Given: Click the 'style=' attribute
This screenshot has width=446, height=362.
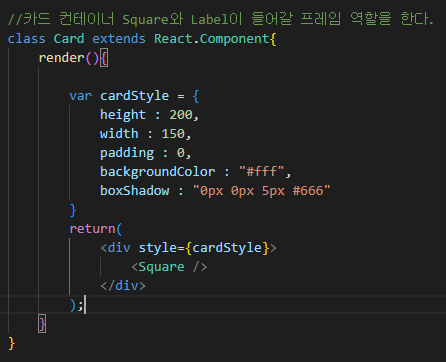Looking at the screenshot, I should (x=162, y=248).
